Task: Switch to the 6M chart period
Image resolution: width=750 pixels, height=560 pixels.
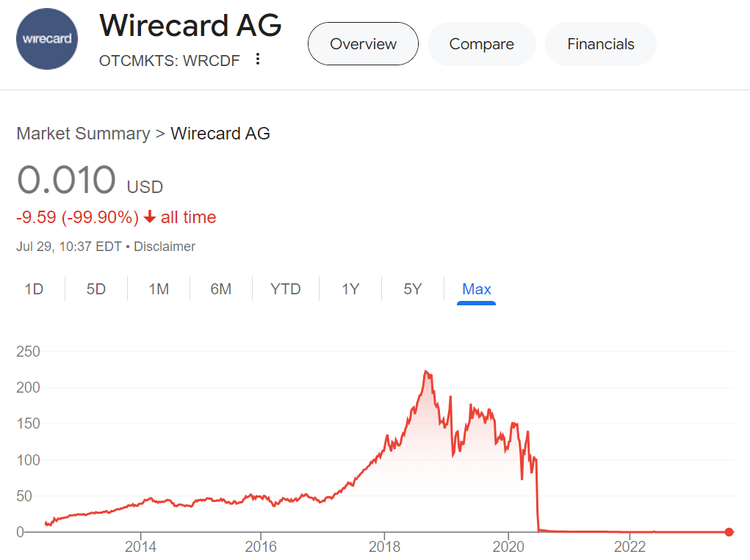Action: click(x=221, y=289)
